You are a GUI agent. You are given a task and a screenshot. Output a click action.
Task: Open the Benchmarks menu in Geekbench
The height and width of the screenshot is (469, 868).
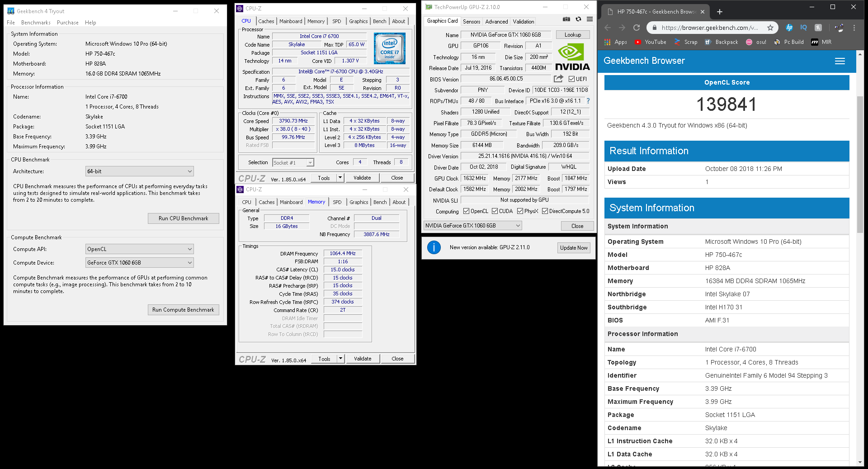[36, 23]
